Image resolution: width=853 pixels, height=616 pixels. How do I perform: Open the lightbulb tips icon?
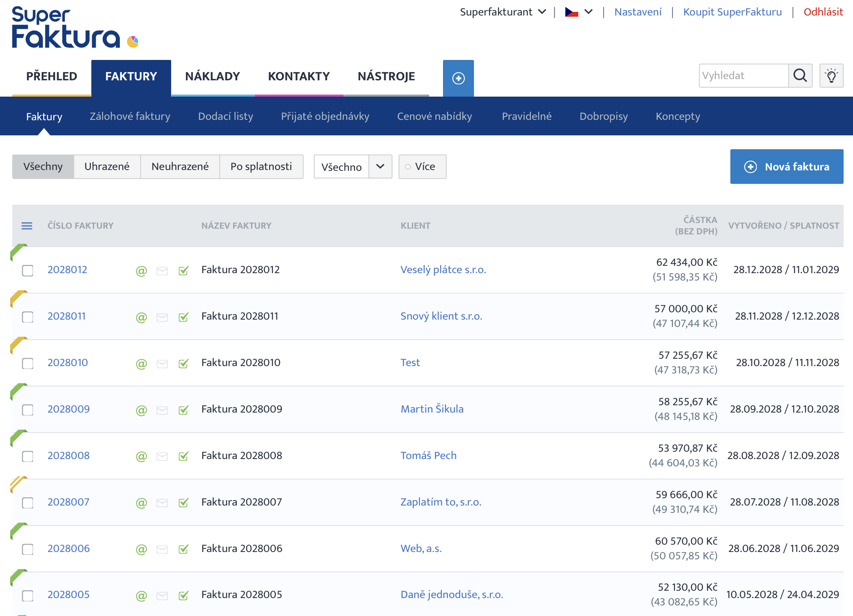click(831, 75)
